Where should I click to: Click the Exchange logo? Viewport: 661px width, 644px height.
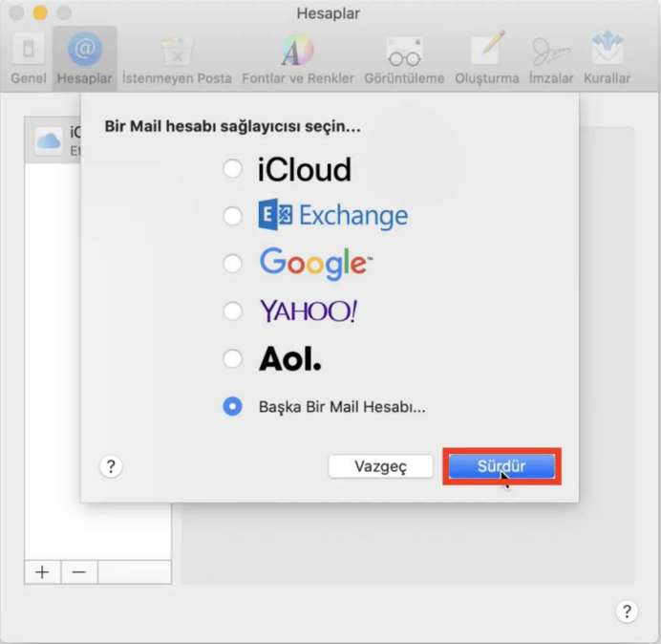point(333,215)
